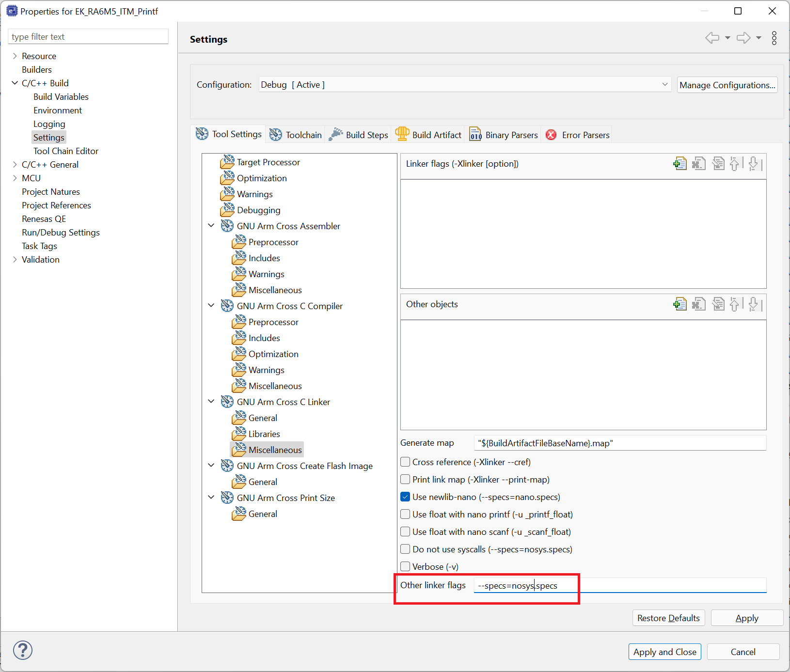Click Move Up icon in Linker flags
Image resolution: width=790 pixels, height=672 pixels.
(735, 164)
